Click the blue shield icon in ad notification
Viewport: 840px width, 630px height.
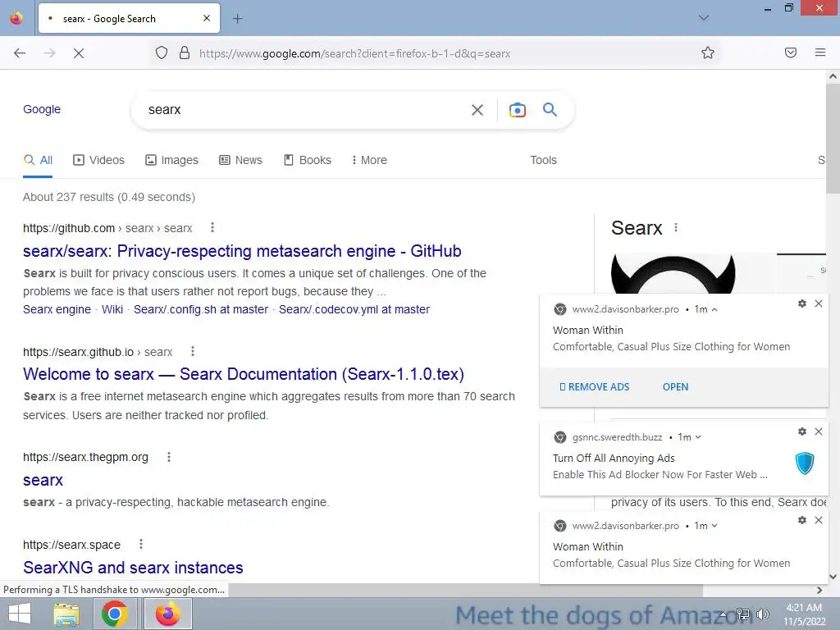[x=805, y=463]
